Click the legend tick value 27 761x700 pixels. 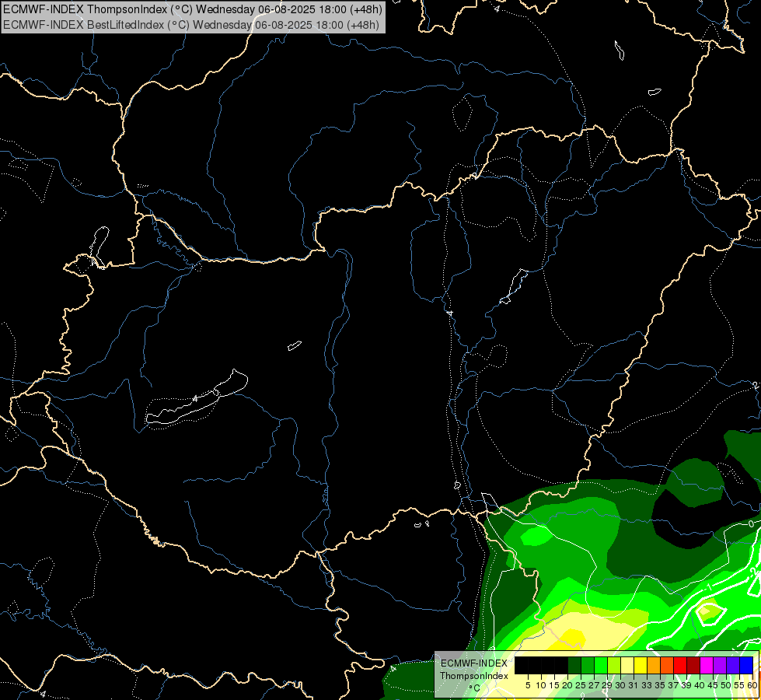pos(594,685)
